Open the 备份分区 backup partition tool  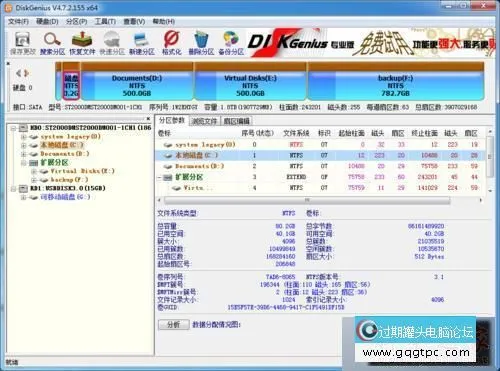point(231,43)
